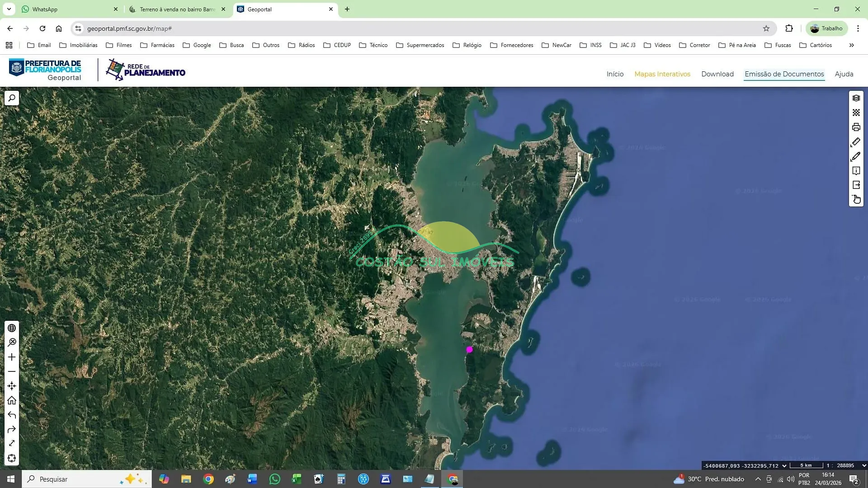Open the Corretor bookmarks folder
Viewport: 868px width, 488px height.
coord(694,45)
